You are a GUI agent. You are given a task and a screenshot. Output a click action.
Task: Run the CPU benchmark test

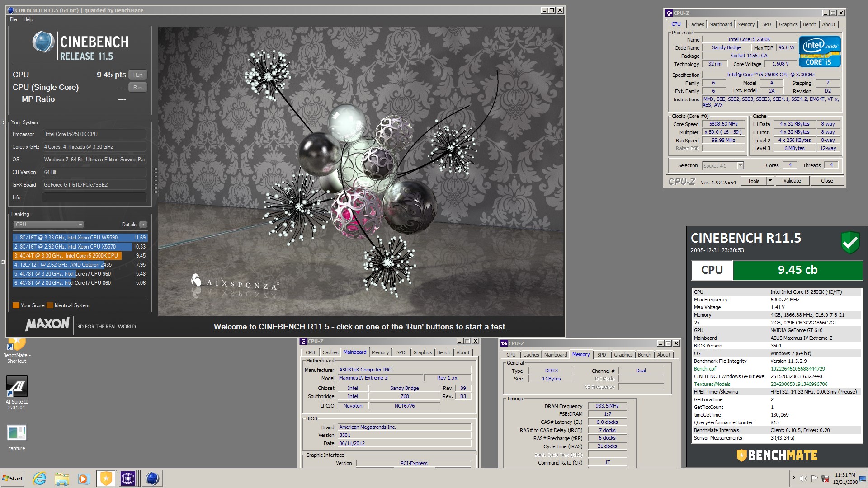[x=138, y=75]
